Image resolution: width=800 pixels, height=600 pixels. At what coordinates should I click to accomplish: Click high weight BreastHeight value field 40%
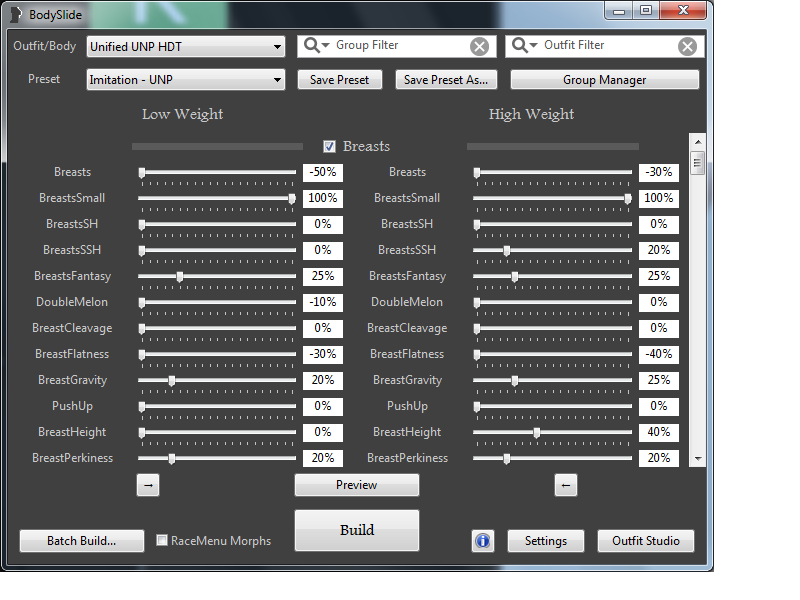(x=659, y=433)
